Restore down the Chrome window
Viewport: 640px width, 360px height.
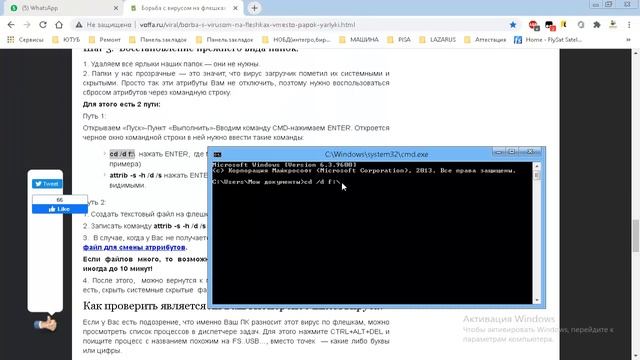coord(609,4)
